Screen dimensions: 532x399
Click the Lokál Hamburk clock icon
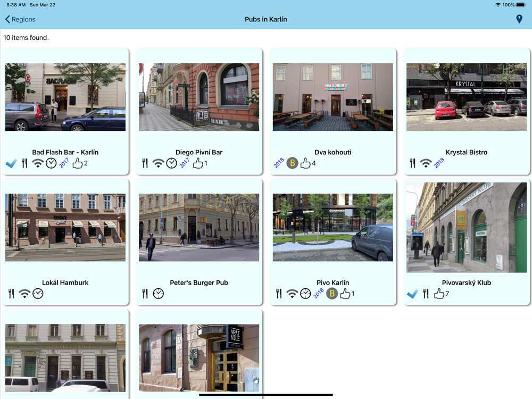(38, 294)
